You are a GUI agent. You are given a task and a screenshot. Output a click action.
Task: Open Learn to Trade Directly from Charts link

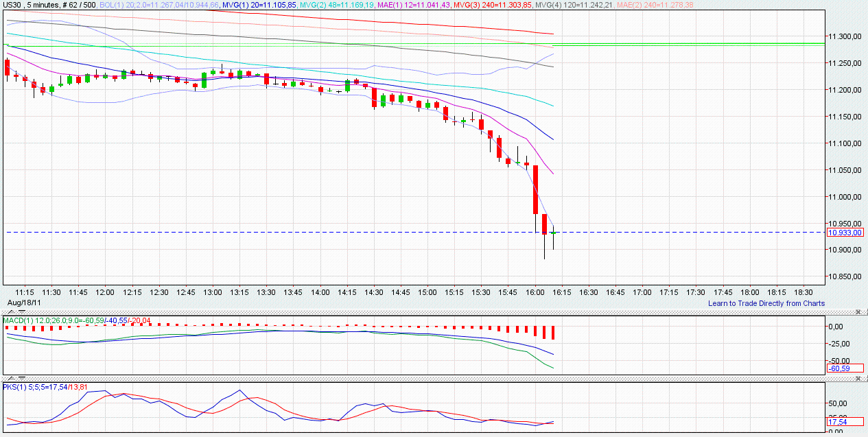tap(766, 303)
